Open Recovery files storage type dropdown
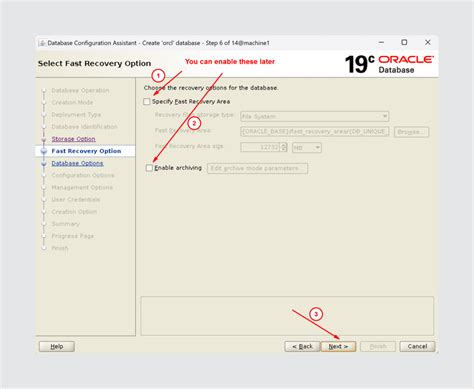 point(314,116)
